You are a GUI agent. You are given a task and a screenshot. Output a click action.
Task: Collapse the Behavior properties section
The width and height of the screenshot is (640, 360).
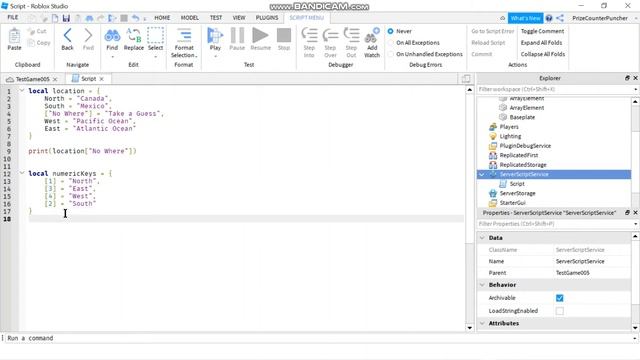(x=482, y=284)
